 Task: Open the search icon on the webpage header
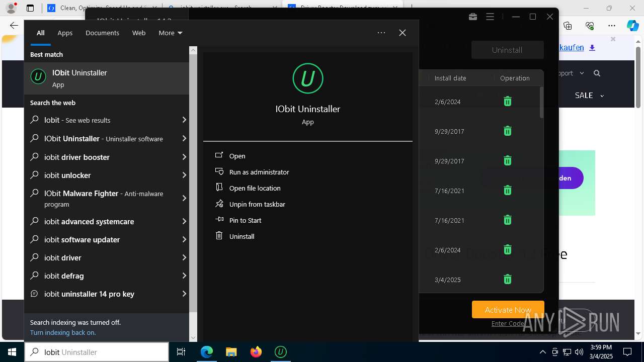click(x=597, y=73)
